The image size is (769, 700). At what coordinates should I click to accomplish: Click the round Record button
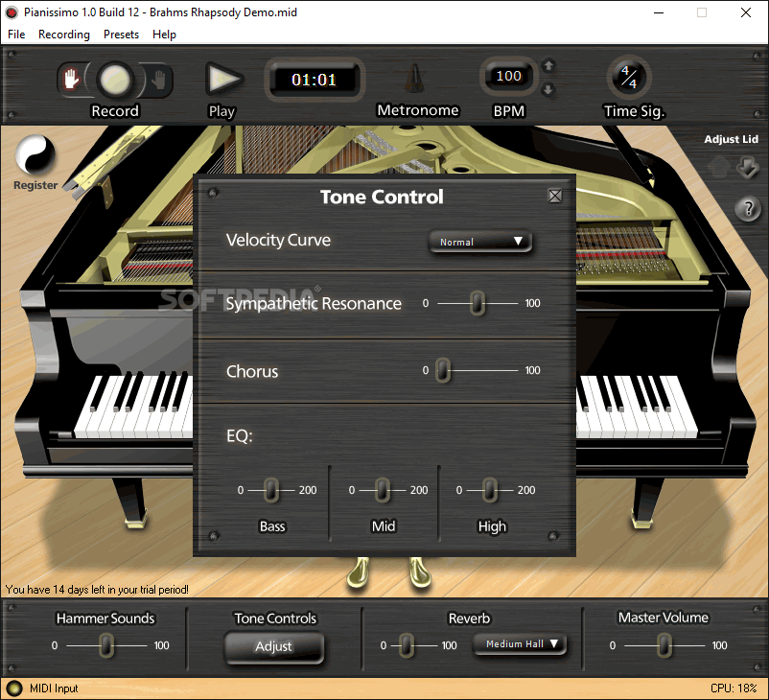click(115, 80)
